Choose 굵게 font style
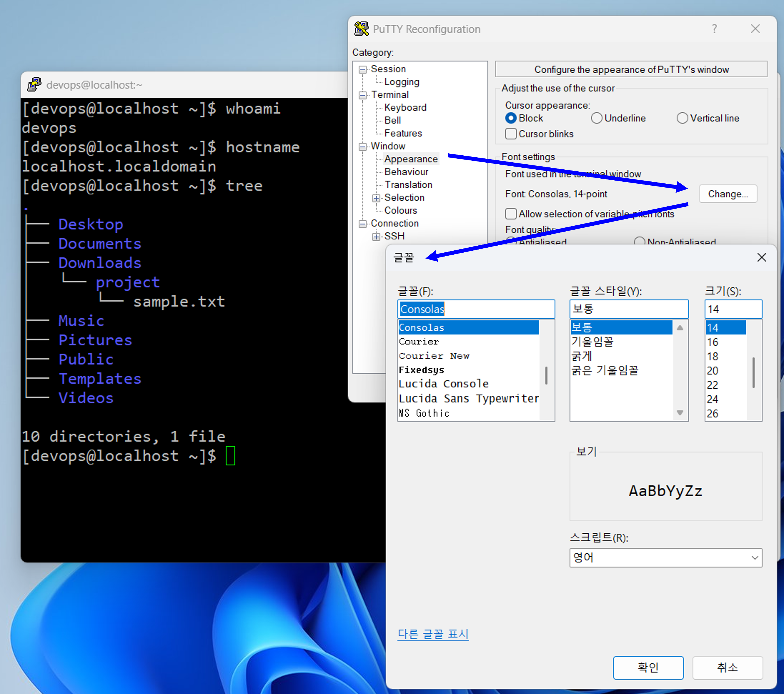This screenshot has width=784, height=694. pos(582,356)
